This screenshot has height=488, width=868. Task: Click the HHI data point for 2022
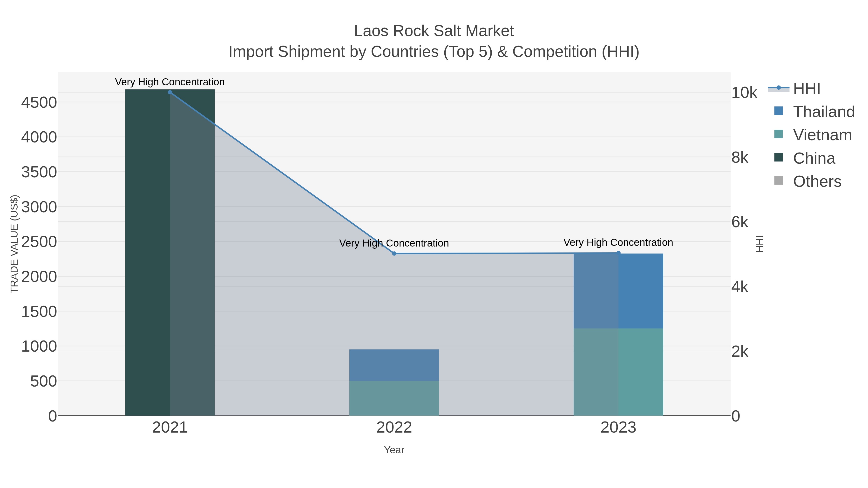coord(394,254)
